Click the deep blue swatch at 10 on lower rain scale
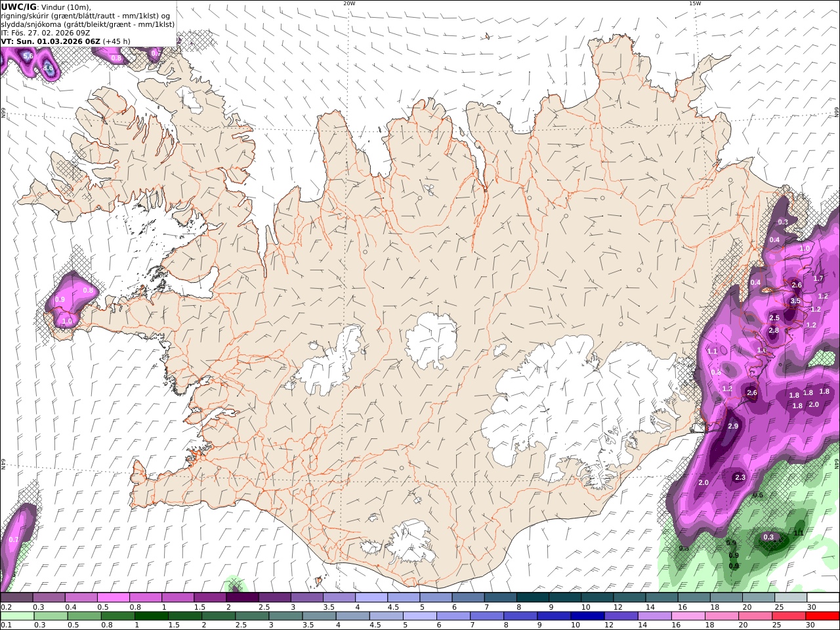The width and height of the screenshot is (840, 630). (x=586, y=616)
